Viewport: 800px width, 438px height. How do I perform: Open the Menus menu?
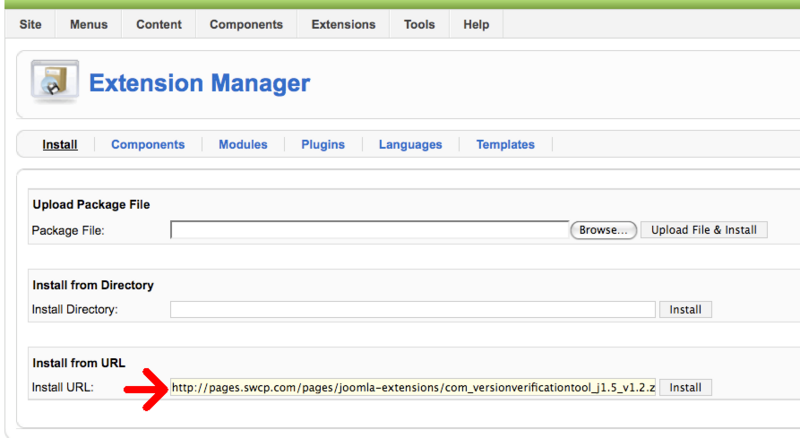pos(89,25)
